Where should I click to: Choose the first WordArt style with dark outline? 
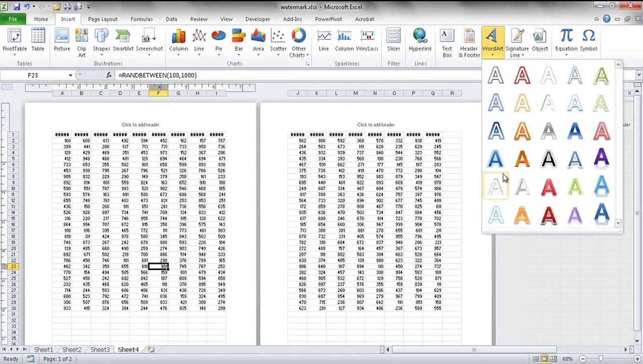[x=496, y=76]
